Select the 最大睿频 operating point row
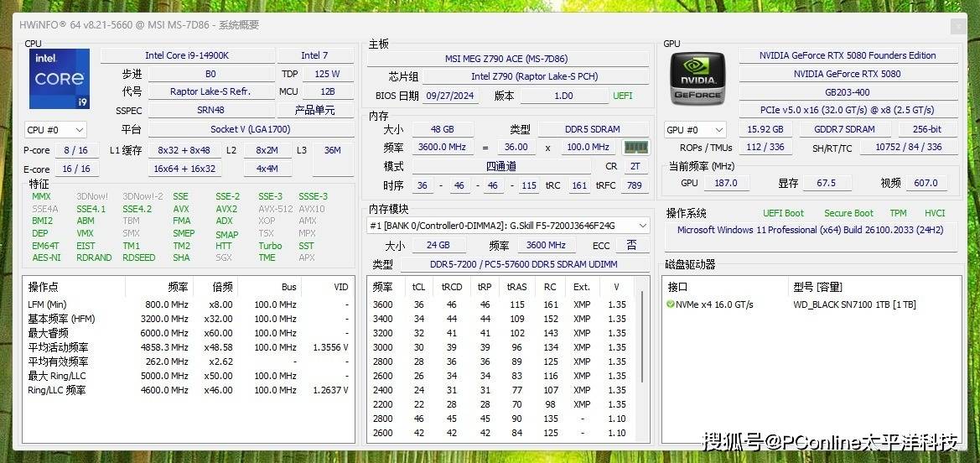 (188, 333)
